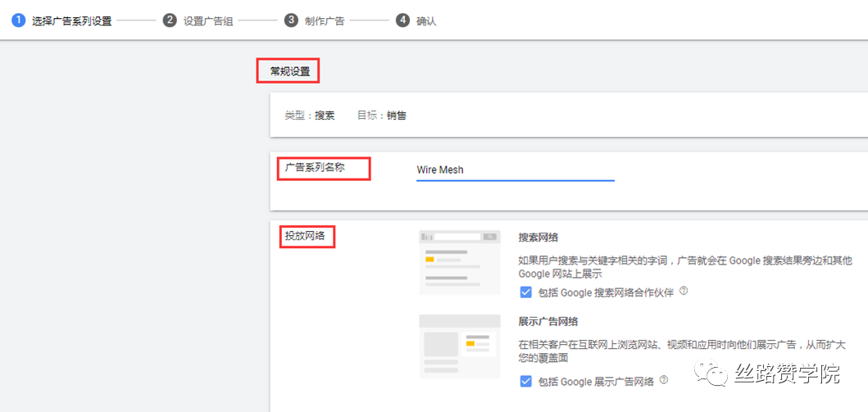Click step 1 选择广告系列设置

[62, 21]
